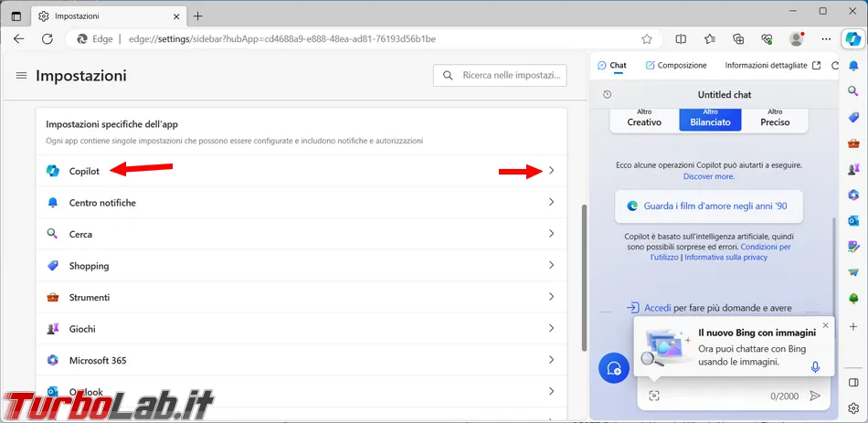
Task: Open a new tab with the plus button
Action: (x=197, y=16)
